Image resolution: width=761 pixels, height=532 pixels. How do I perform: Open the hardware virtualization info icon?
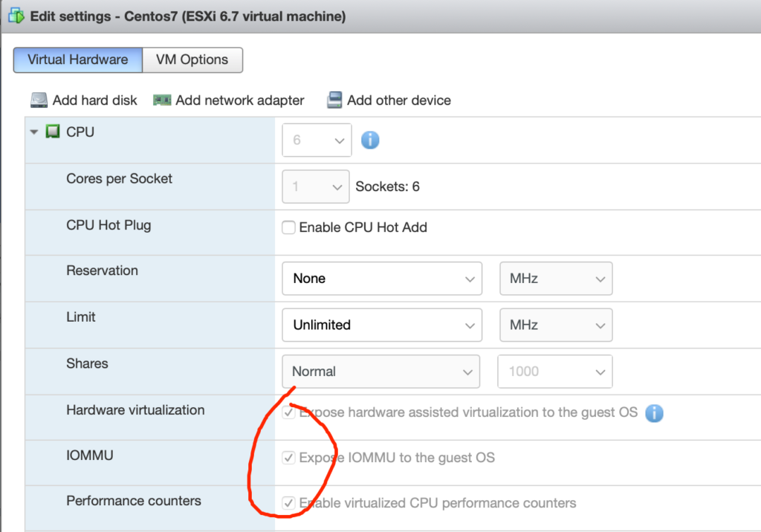(654, 413)
